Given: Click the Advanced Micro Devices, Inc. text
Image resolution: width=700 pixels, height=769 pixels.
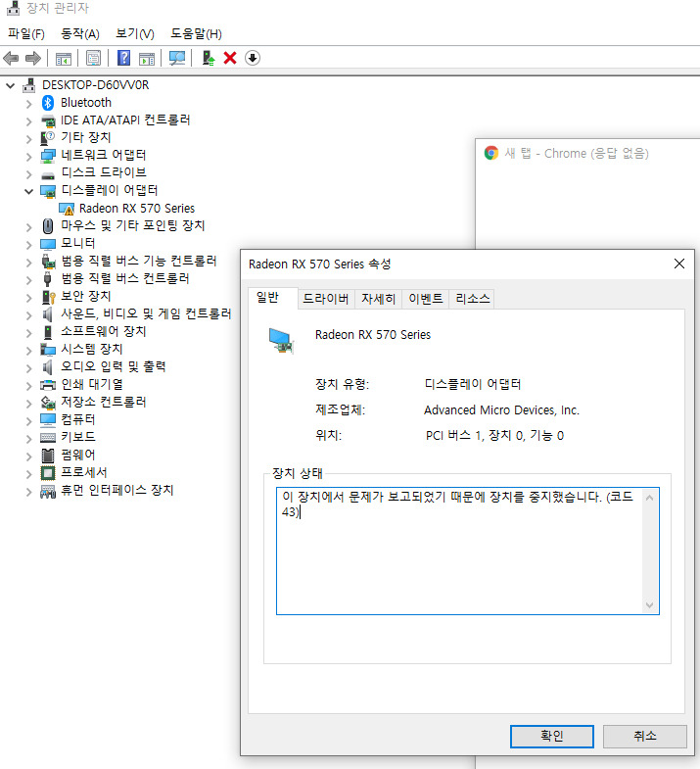Looking at the screenshot, I should pyautogui.click(x=501, y=410).
